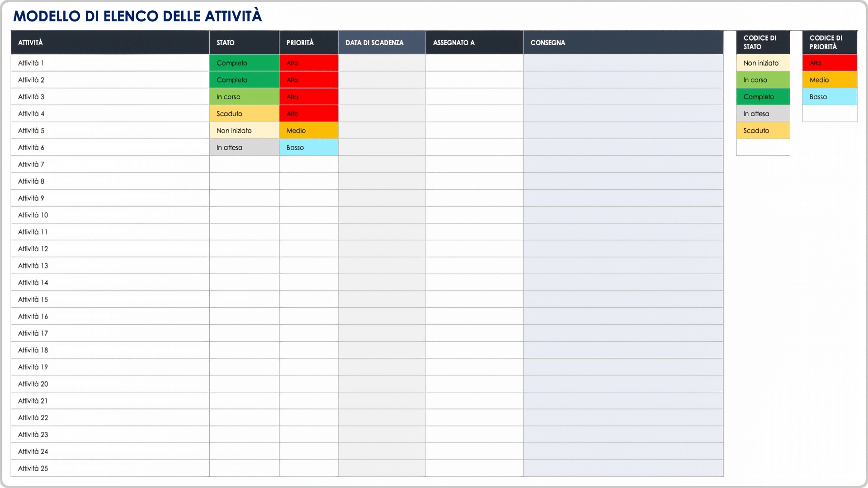This screenshot has width=868, height=488.
Task: Click the Completo status of Attività 2
Action: pos(244,80)
